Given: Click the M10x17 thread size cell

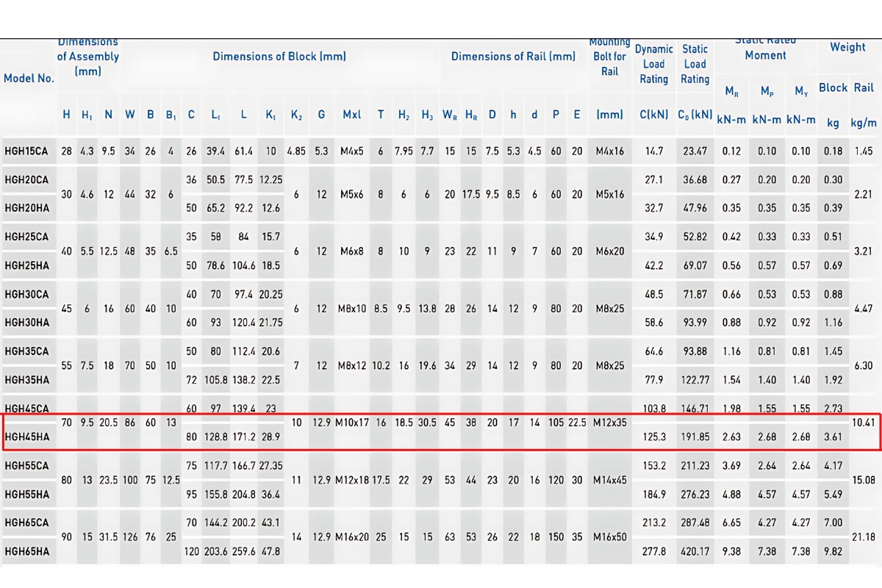Looking at the screenshot, I should tap(353, 423).
